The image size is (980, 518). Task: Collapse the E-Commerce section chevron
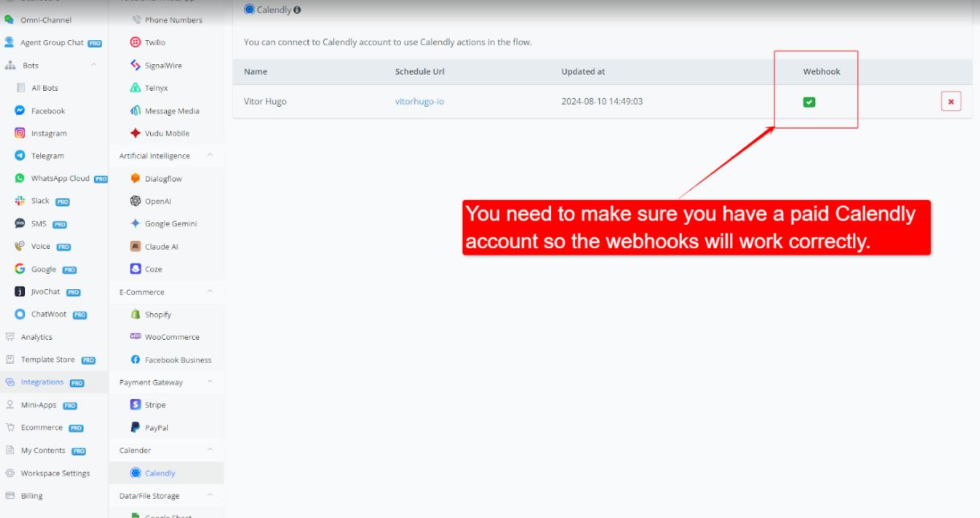[210, 292]
